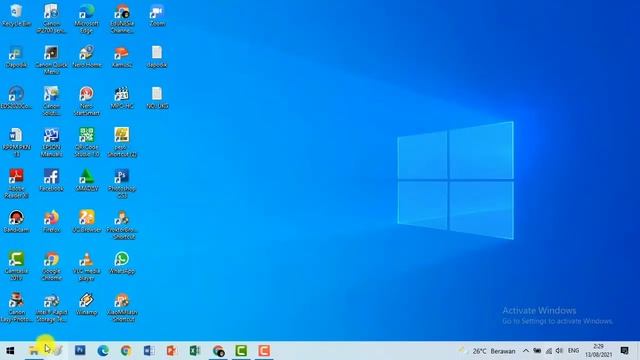
Task: Open the notification action center
Action: 624,351
